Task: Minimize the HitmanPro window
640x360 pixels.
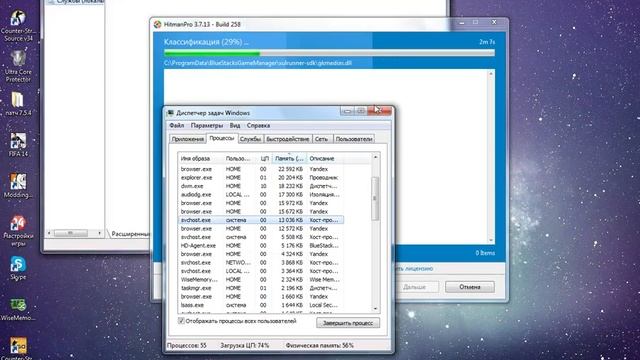Action: [462, 23]
